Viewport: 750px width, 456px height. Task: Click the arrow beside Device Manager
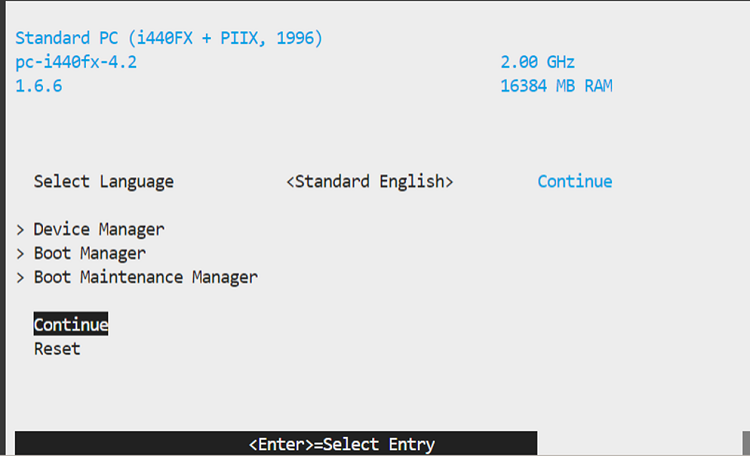[x=20, y=230]
